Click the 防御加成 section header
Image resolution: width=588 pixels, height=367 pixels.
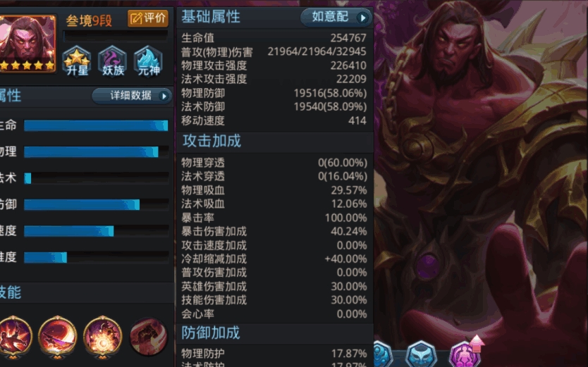211,332
